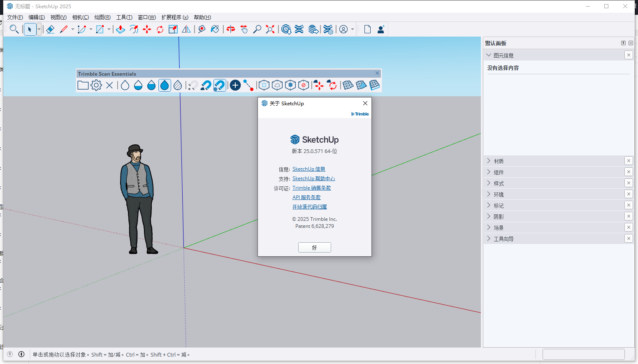Click the info circle icon in status bar

coord(21,354)
